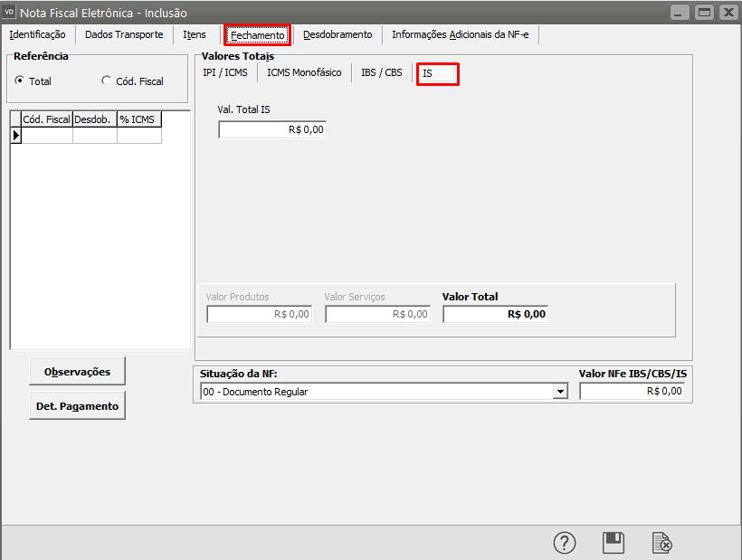The height and width of the screenshot is (560, 742).
Task: Go to the Desdobramento tab
Action: click(338, 34)
